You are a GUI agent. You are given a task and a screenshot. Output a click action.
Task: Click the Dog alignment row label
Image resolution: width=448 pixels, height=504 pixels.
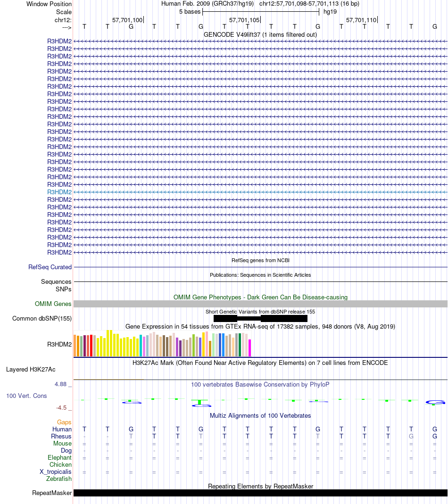(x=66, y=450)
